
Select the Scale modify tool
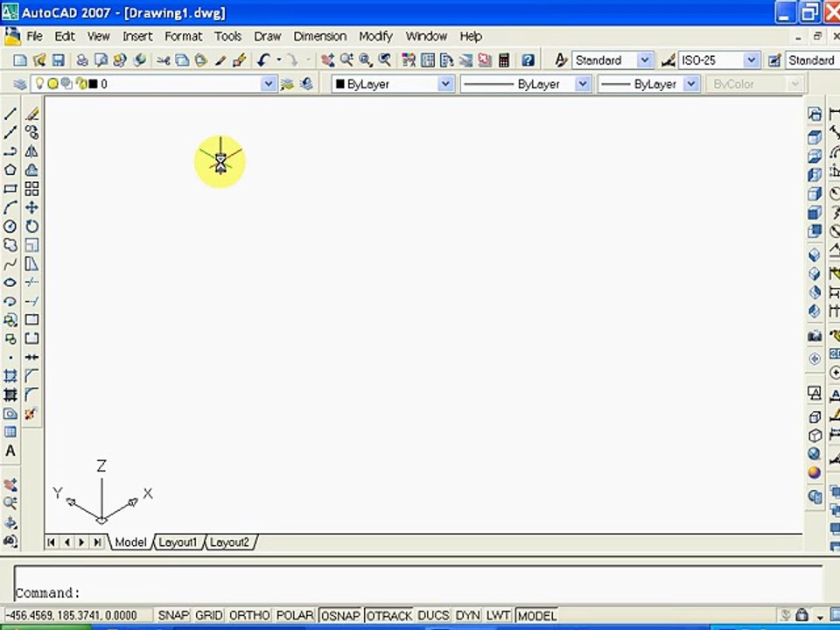tap(31, 245)
